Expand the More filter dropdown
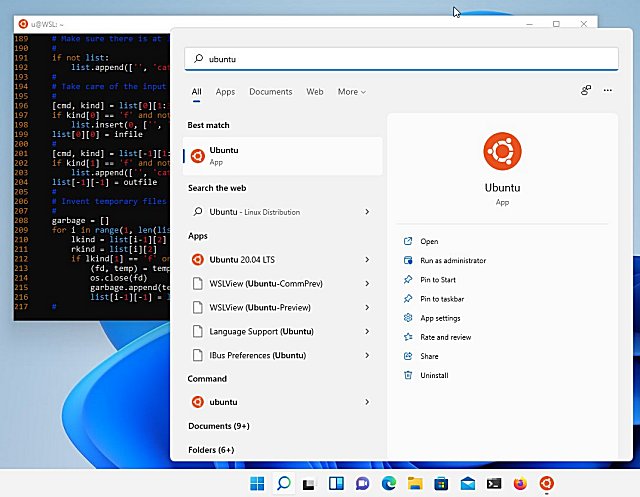This screenshot has height=497, width=640. click(351, 92)
